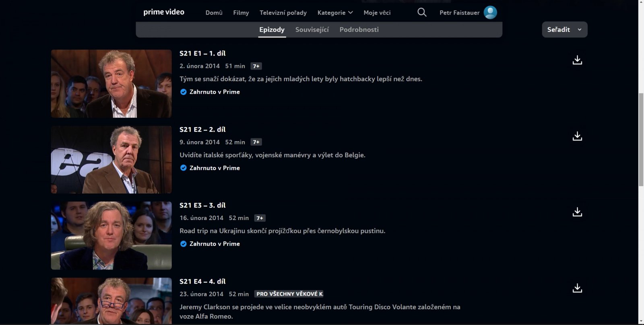This screenshot has width=644, height=325.
Task: Open the Filmy menu item
Action: click(x=241, y=12)
